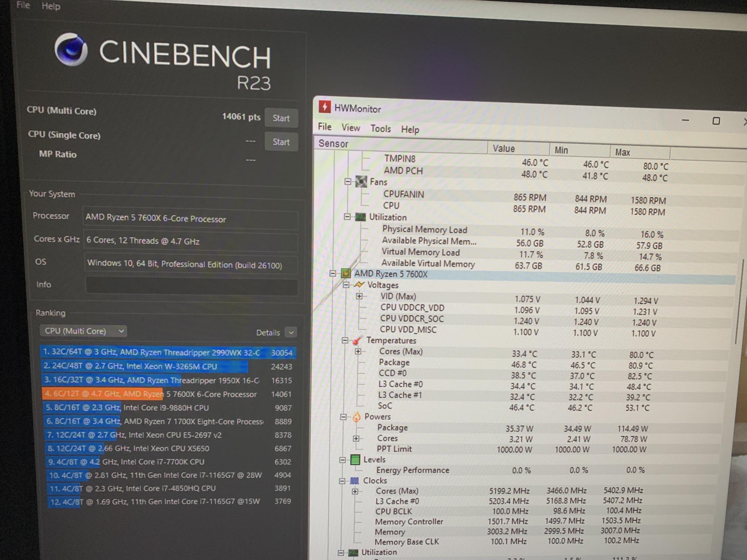Select the Threadripper 1950X ranking row
Screen dimensions: 747x560
coord(168,380)
